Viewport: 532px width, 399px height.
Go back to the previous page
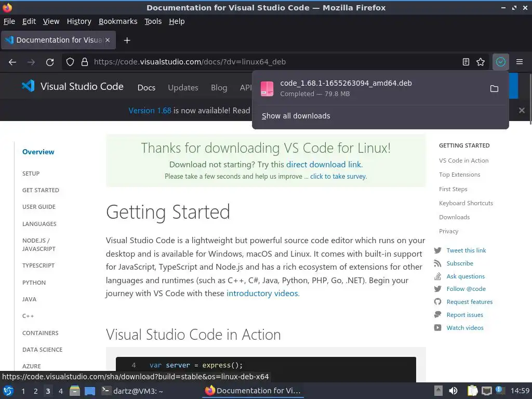(12, 62)
